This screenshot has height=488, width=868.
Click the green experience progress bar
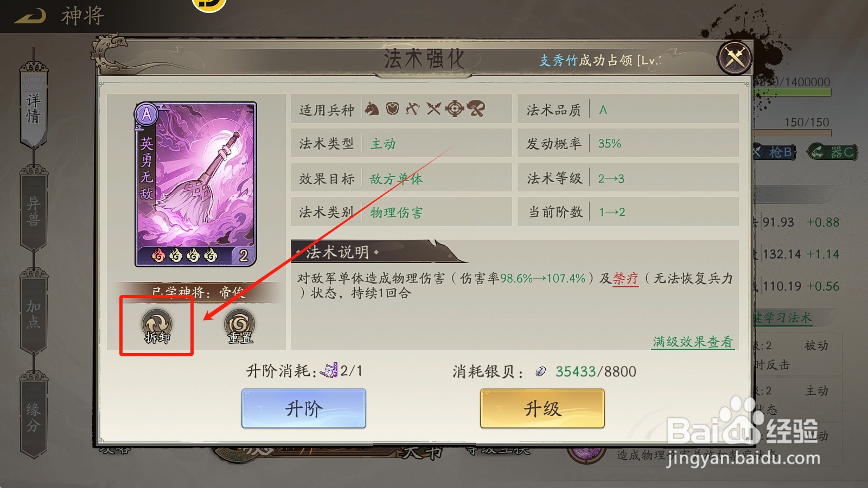pos(793,93)
